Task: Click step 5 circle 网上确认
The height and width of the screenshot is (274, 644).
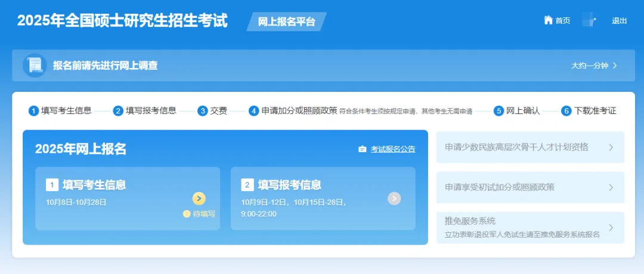Action: (498, 111)
